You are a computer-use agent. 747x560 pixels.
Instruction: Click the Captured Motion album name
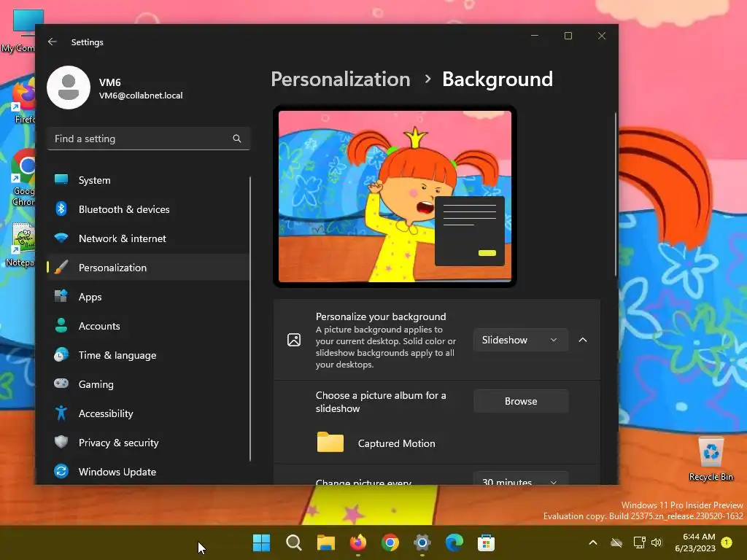(x=396, y=443)
